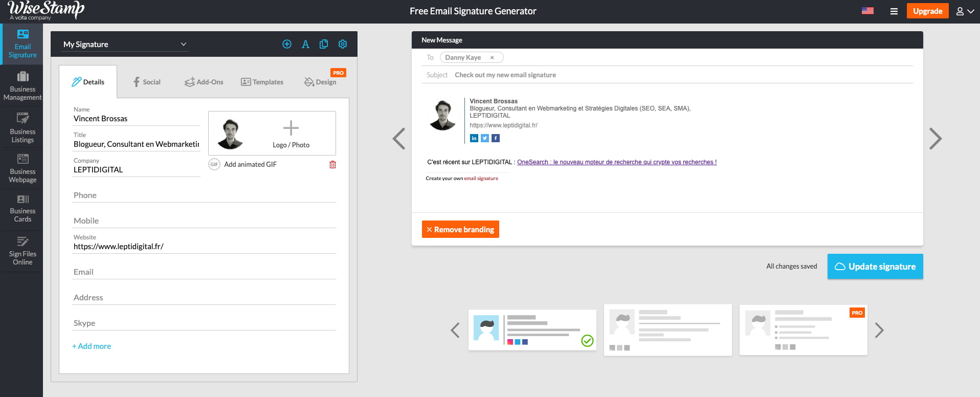The width and height of the screenshot is (980, 397).
Task: Switch to the Templates tab
Action: 262,82
